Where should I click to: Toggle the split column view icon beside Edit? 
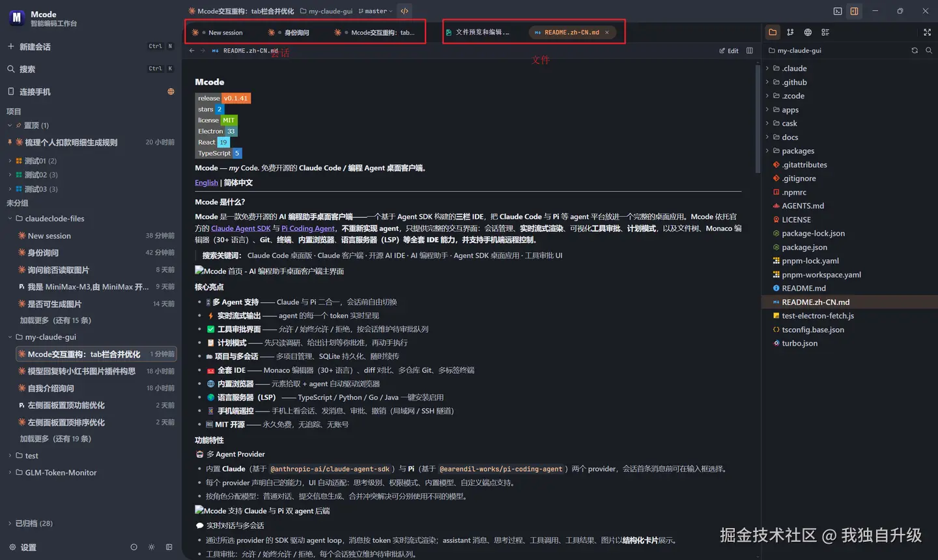tap(750, 50)
